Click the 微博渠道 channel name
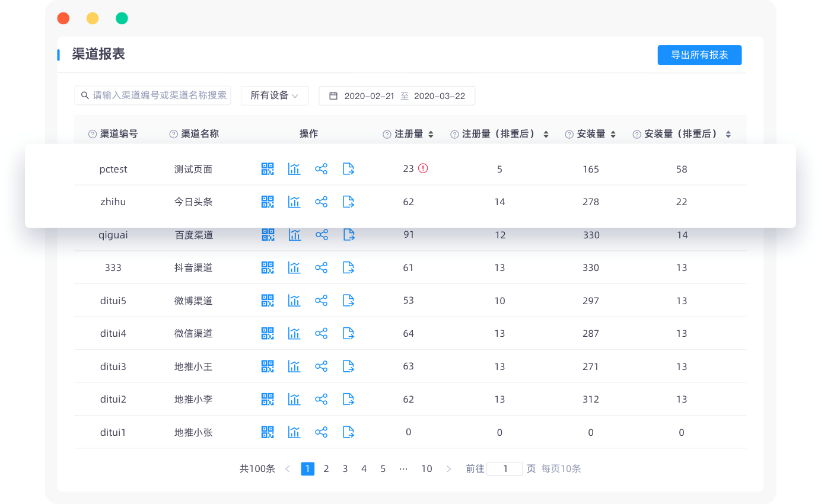Image resolution: width=821 pixels, height=504 pixels. pos(193,301)
